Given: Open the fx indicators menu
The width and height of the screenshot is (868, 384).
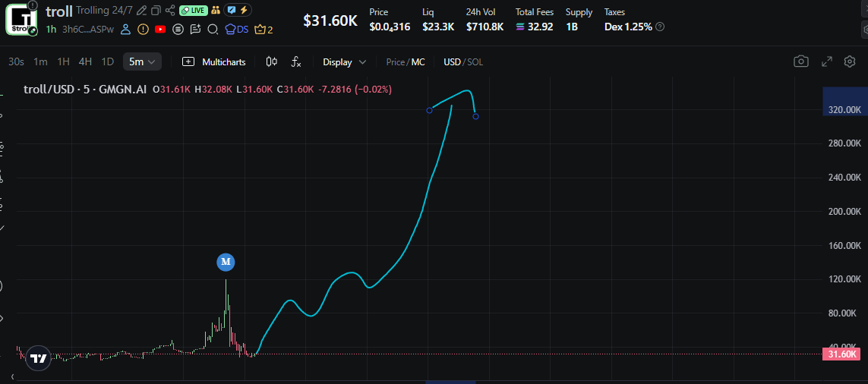Looking at the screenshot, I should [x=296, y=62].
